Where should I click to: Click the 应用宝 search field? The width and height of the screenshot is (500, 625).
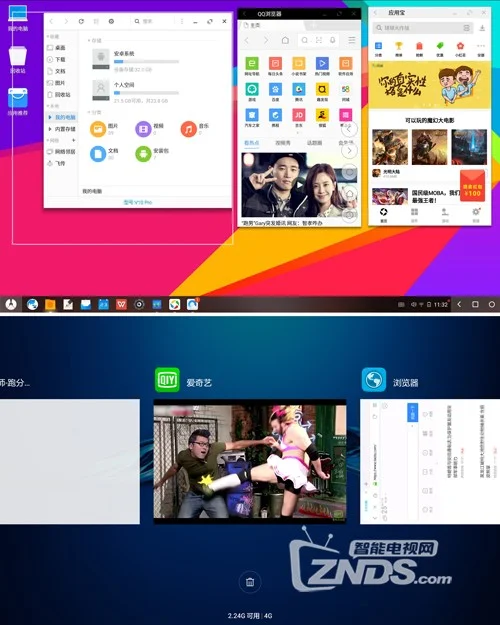point(423,28)
